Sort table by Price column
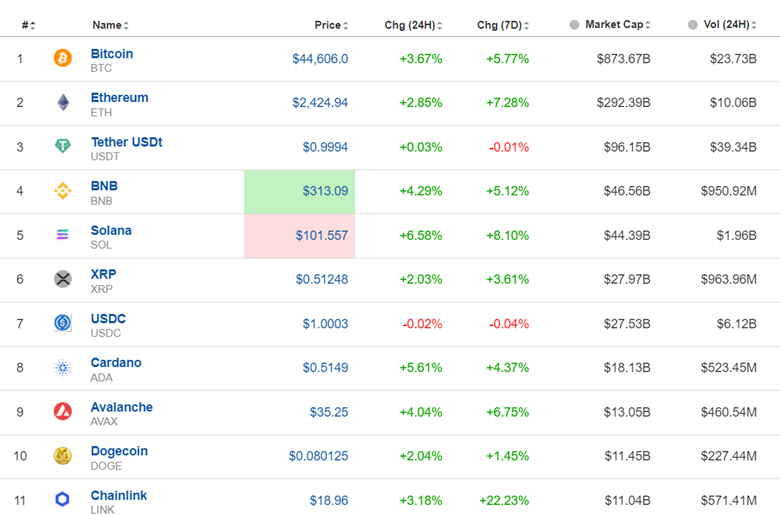 (331, 25)
